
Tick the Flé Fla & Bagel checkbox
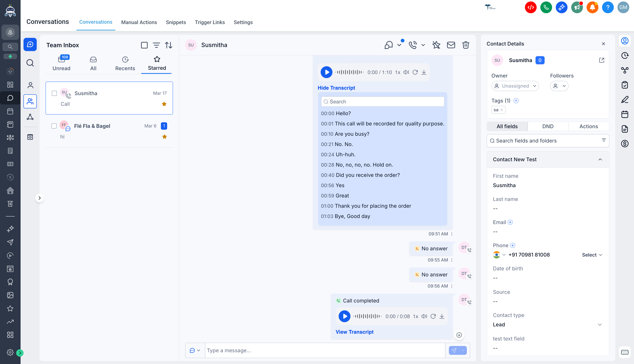click(54, 126)
